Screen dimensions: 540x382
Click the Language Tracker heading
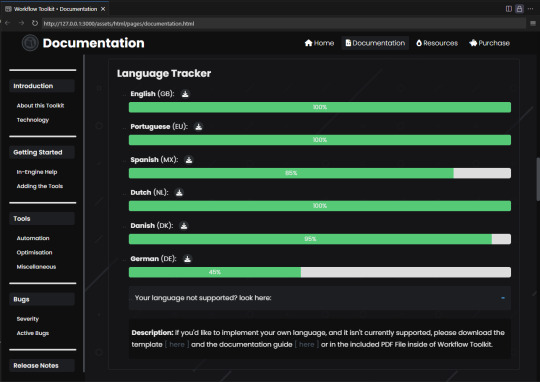(x=164, y=73)
